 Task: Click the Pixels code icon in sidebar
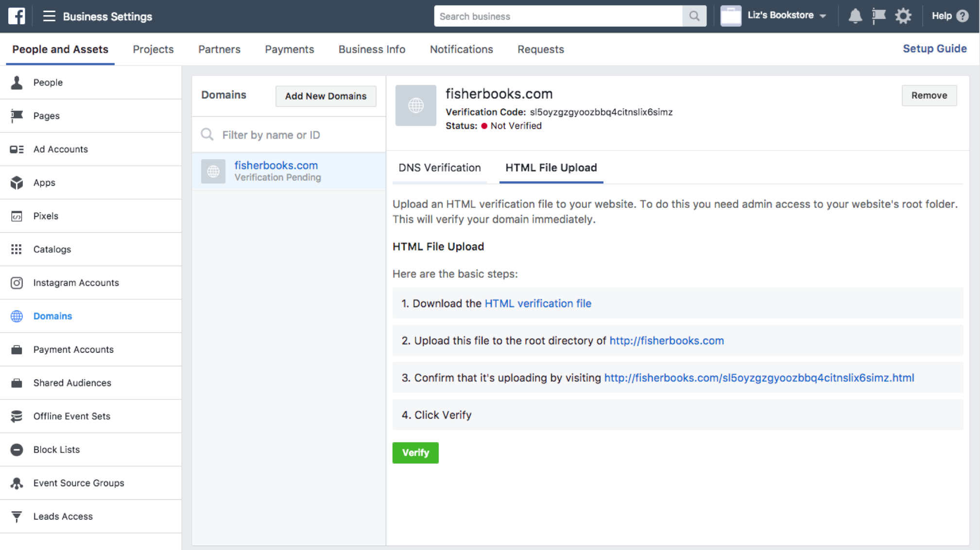point(17,216)
